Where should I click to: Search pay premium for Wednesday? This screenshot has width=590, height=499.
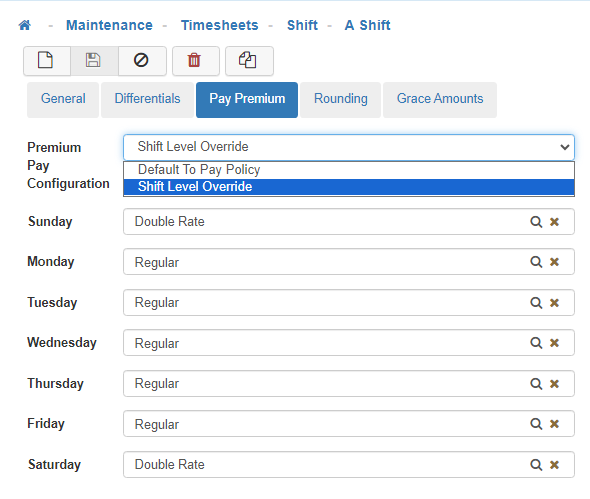(536, 342)
